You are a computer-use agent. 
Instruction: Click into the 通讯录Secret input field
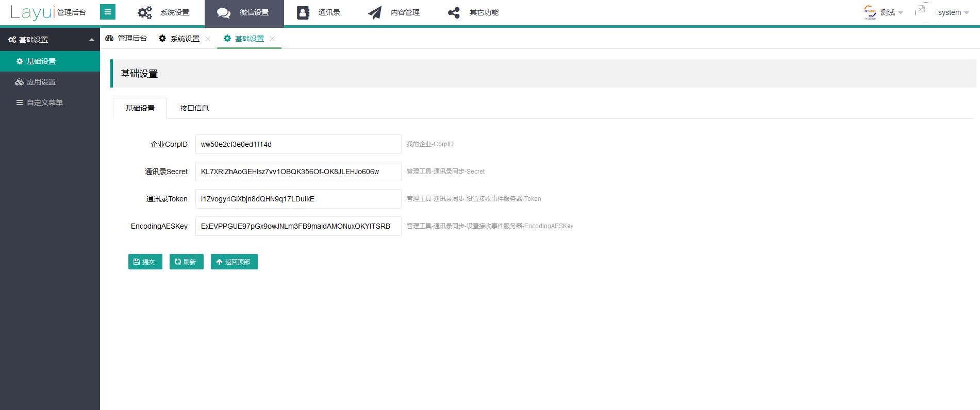pos(298,172)
